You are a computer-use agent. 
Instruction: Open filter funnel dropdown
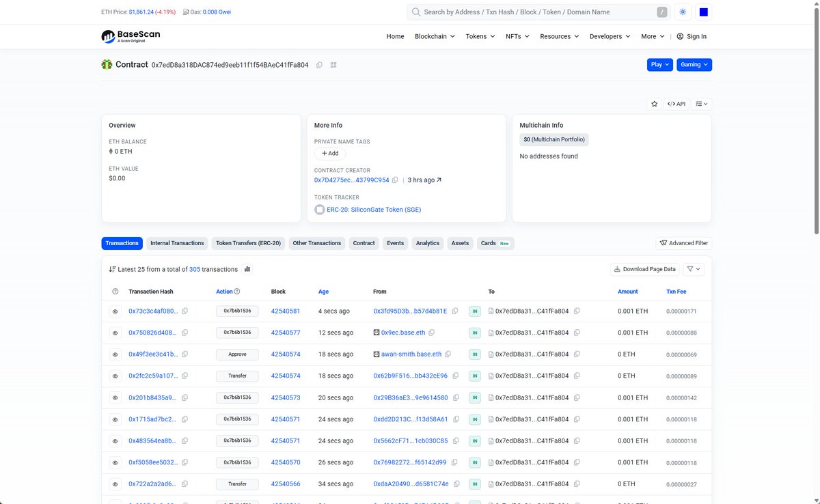click(694, 269)
